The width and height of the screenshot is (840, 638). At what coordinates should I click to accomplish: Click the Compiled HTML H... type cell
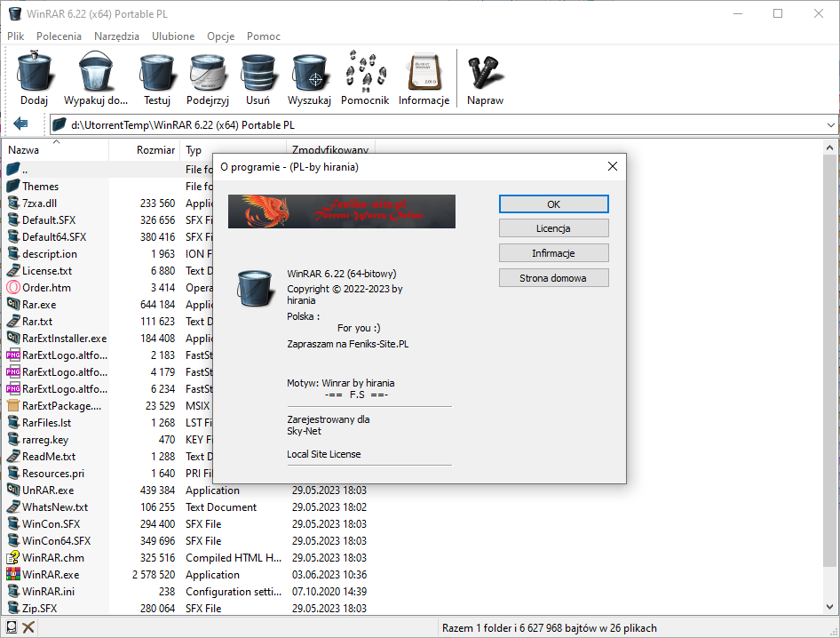(x=233, y=557)
